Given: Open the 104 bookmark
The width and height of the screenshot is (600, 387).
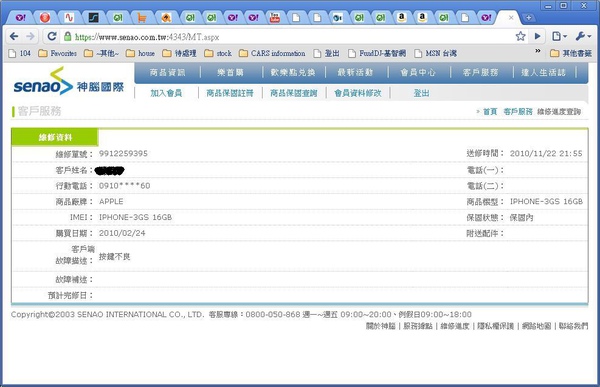Looking at the screenshot, I should (x=20, y=53).
